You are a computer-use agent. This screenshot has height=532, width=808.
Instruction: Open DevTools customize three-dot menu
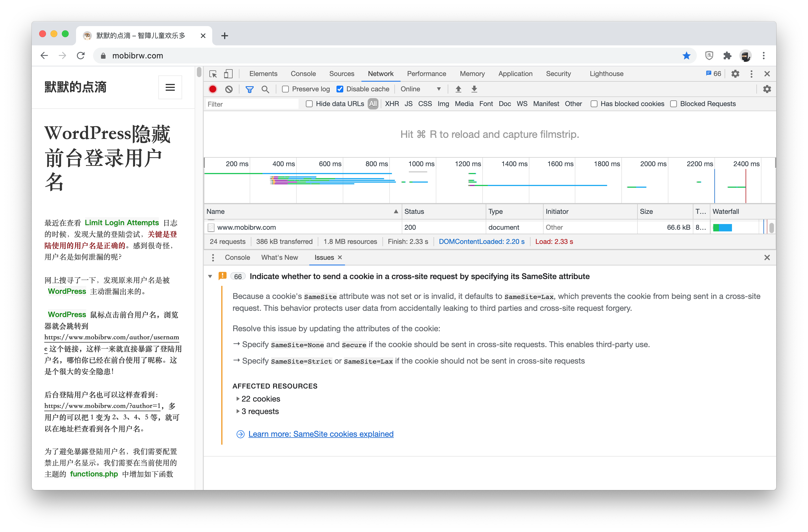[751, 74]
